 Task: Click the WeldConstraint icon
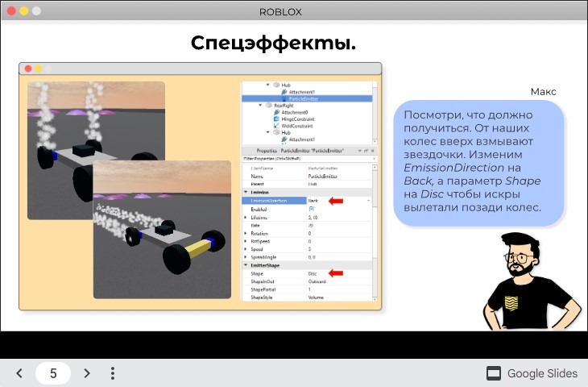click(277, 126)
